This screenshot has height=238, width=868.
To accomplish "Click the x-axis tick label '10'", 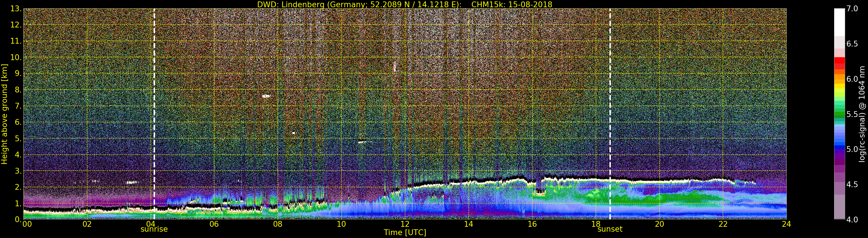I will 341,224.
